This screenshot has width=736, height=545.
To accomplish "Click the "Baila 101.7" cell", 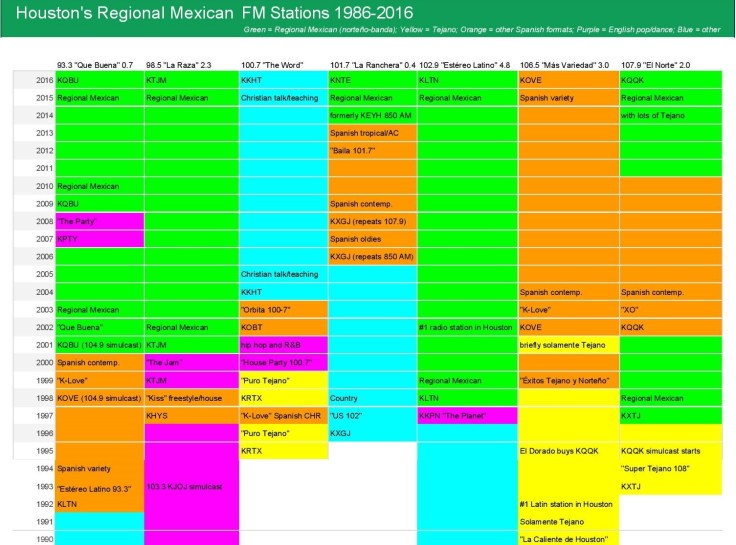I will (x=373, y=151).
